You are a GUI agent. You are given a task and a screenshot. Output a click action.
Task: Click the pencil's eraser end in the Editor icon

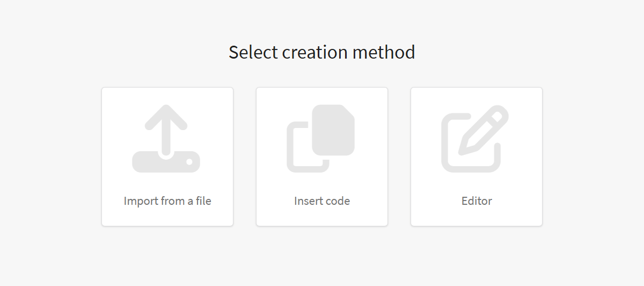point(500,114)
